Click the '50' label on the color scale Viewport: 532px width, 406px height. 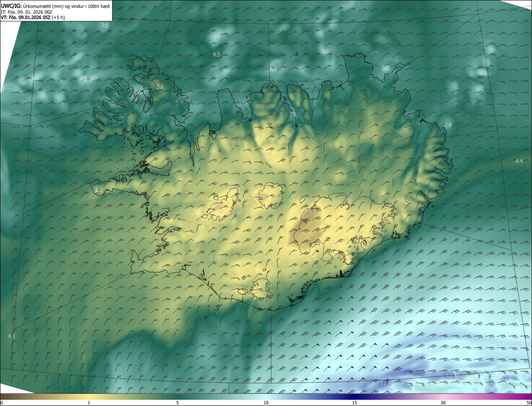click(529, 403)
